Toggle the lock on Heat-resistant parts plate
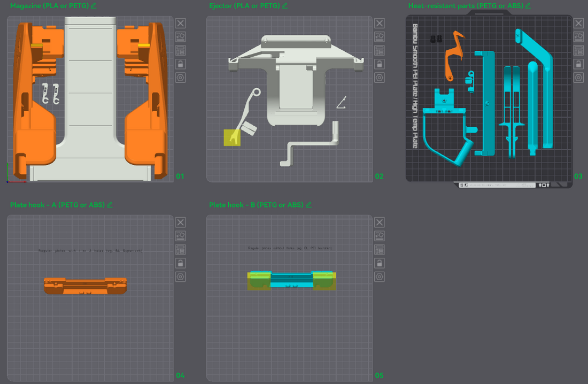The height and width of the screenshot is (384, 588). [578, 64]
